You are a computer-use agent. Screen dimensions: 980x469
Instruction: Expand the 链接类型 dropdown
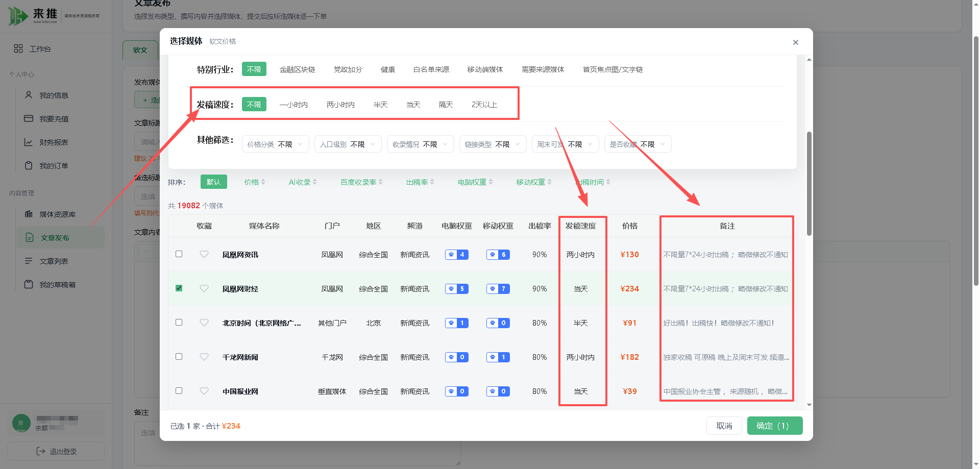493,144
